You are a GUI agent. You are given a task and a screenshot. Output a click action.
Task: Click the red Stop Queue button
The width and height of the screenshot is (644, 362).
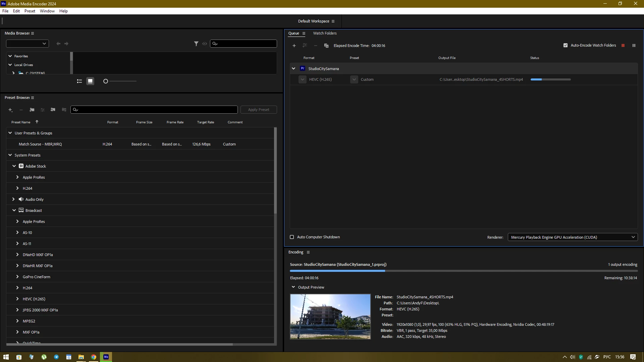[623, 46]
